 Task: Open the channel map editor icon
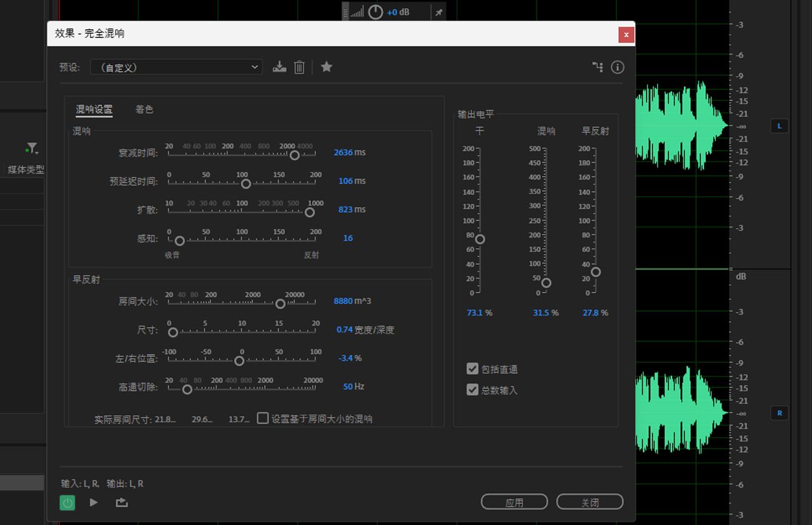point(598,67)
